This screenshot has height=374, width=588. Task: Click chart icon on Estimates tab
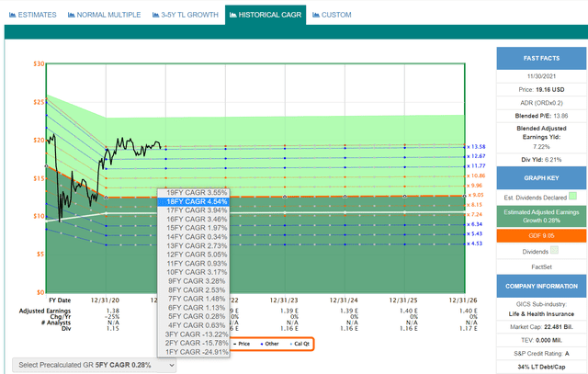(12, 15)
